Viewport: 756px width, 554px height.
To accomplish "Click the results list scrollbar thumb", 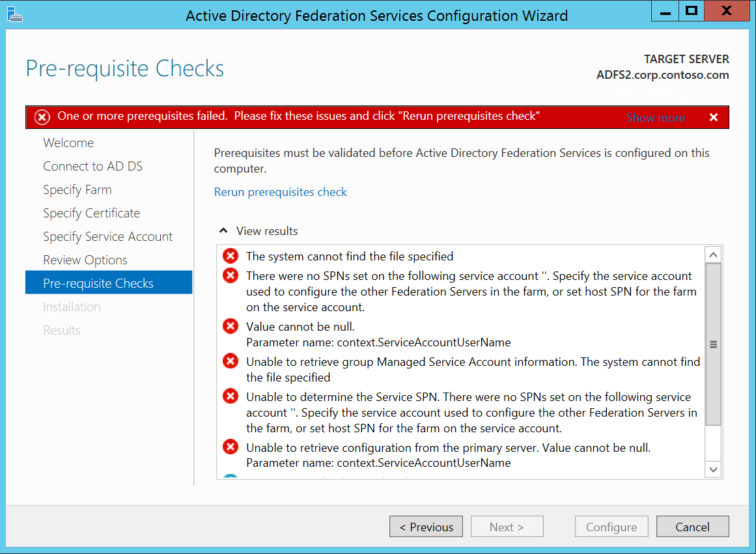I will pos(714,344).
